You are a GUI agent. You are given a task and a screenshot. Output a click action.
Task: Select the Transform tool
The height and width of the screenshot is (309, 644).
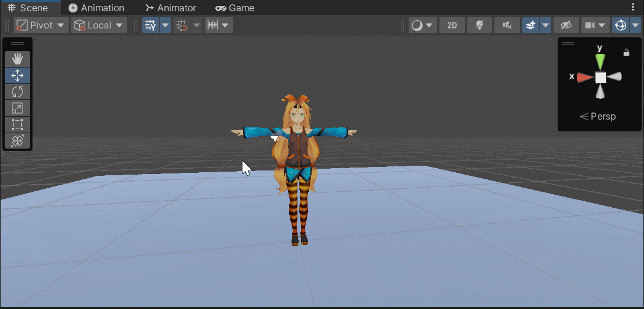click(x=17, y=140)
